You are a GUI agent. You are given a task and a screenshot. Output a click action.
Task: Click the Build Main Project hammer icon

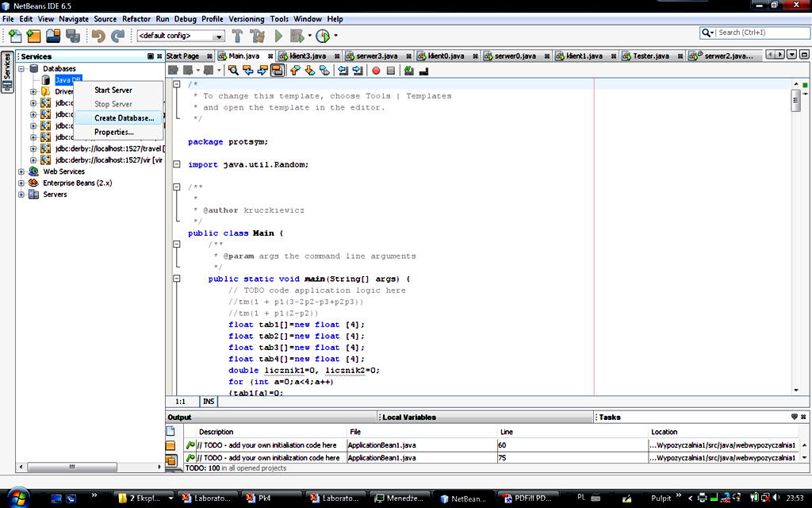237,36
